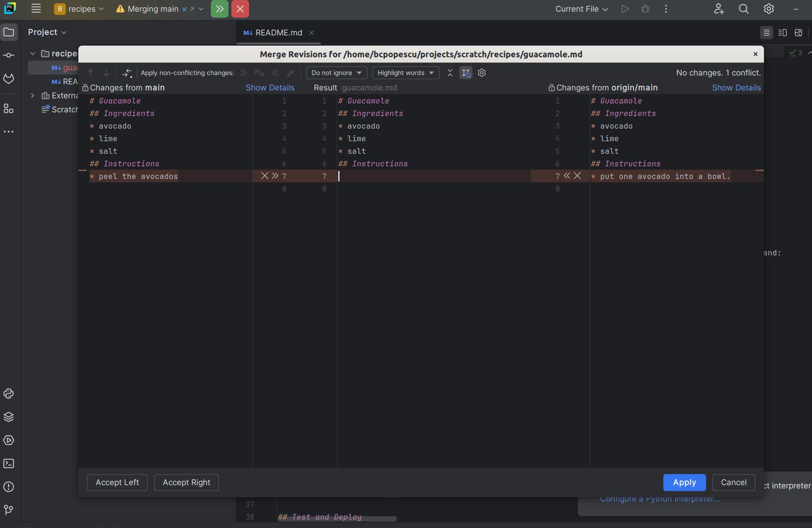Open the Current File run configuration dropdown
The width and height of the screenshot is (812, 528).
point(582,9)
